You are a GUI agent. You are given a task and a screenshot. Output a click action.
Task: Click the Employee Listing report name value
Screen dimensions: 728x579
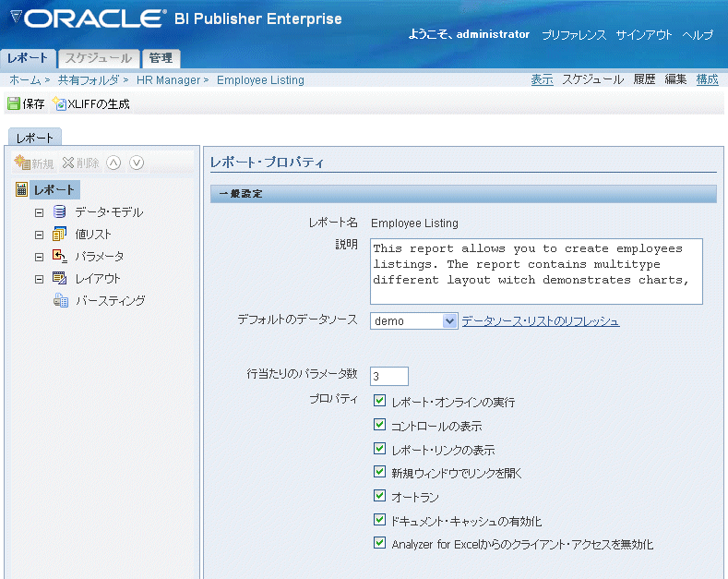click(414, 223)
